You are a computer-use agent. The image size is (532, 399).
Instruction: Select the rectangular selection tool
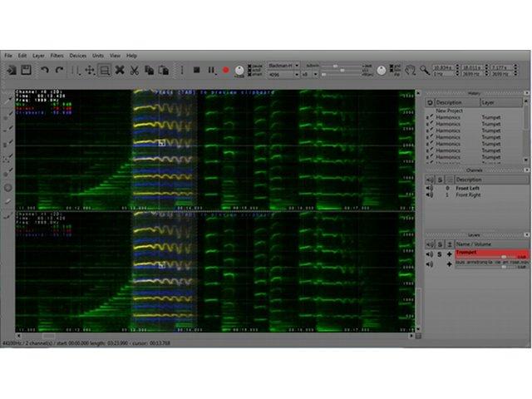click(x=105, y=71)
